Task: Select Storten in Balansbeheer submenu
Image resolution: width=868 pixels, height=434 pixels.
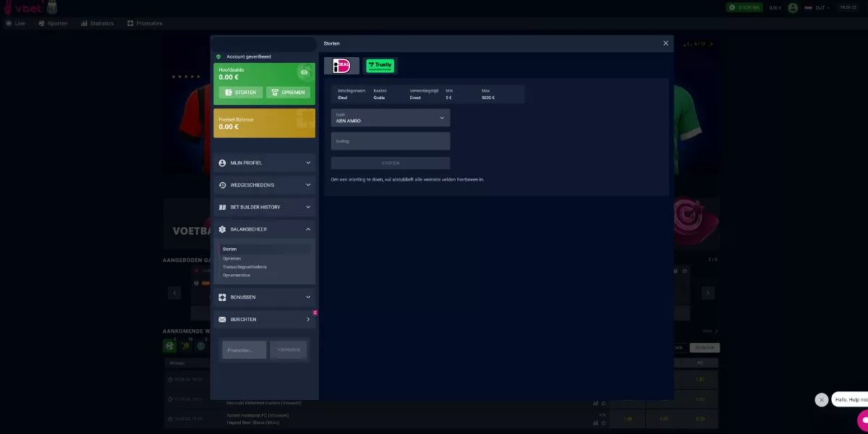Action: pos(230,249)
